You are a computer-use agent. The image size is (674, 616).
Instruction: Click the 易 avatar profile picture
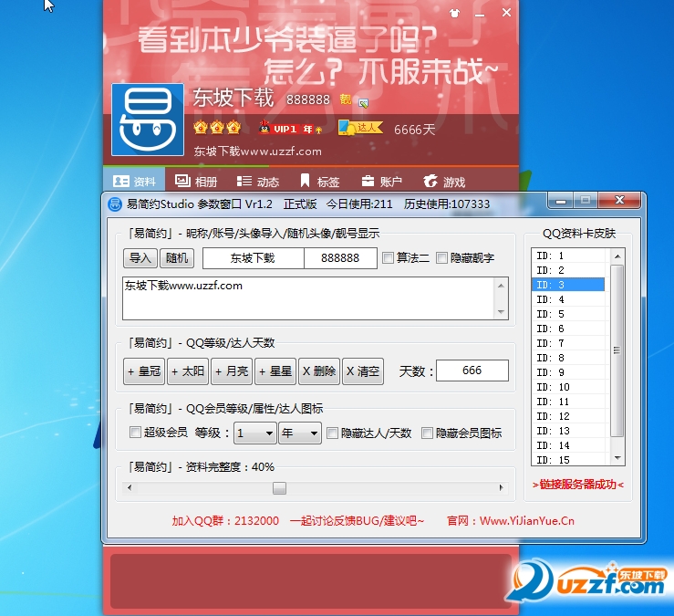point(148,120)
